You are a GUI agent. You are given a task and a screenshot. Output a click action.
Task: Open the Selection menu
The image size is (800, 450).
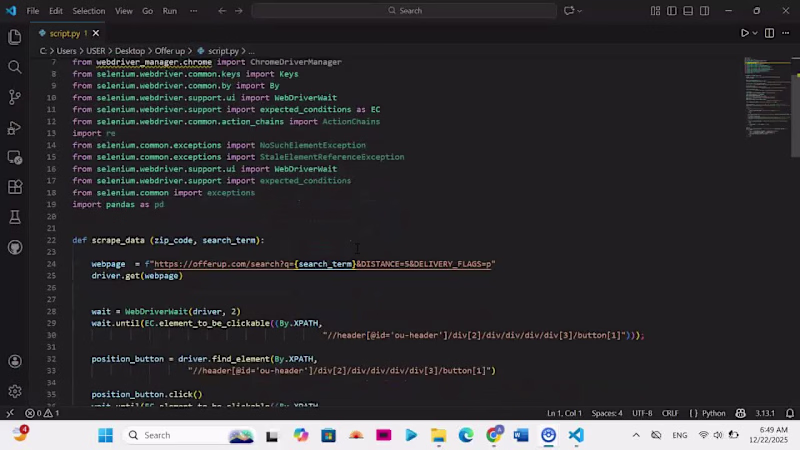tap(89, 11)
